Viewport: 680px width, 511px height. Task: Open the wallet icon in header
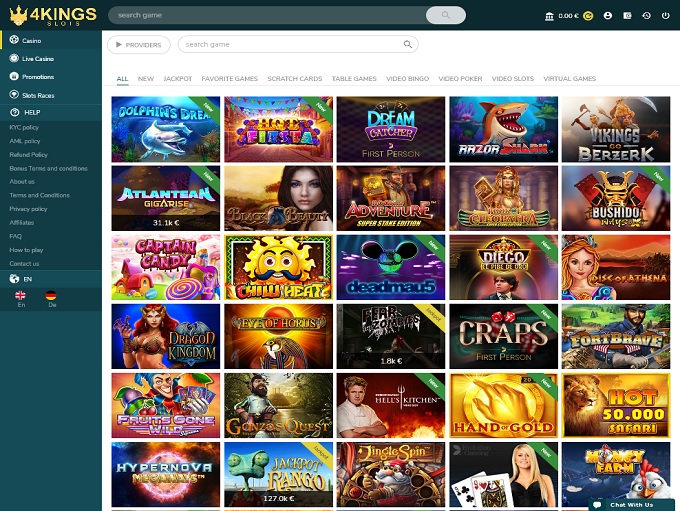[627, 16]
